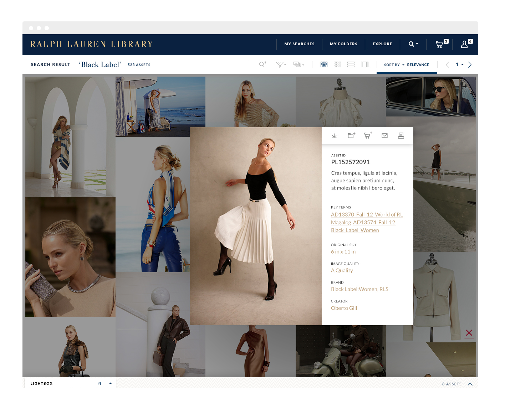Open the My Searches menu
The height and width of the screenshot is (420, 505).
point(300,44)
